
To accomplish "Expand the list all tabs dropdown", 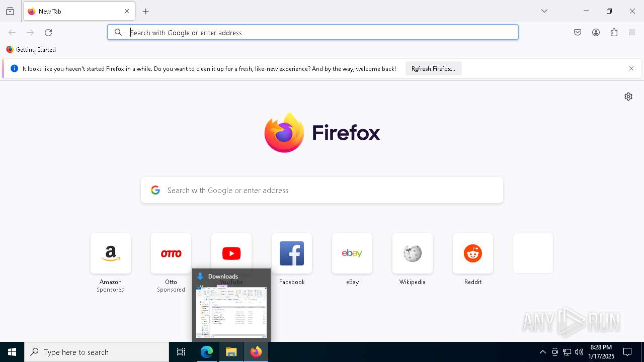I will (544, 11).
